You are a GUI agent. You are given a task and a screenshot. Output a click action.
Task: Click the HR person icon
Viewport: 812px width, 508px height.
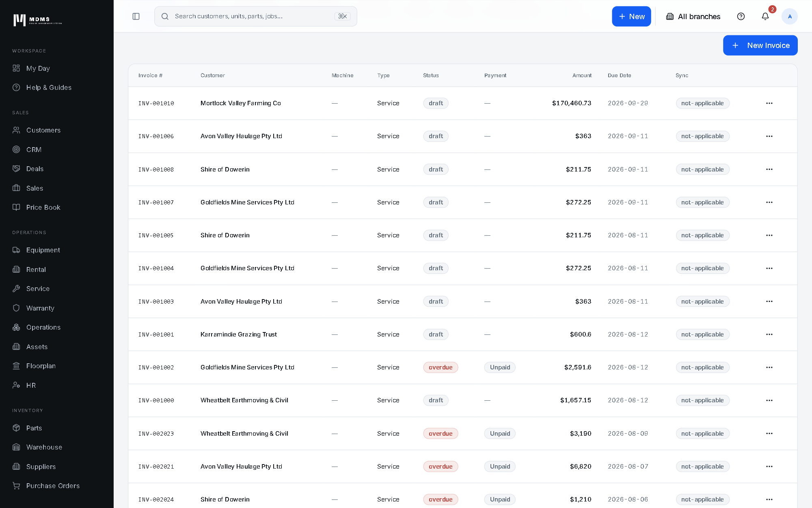16,385
